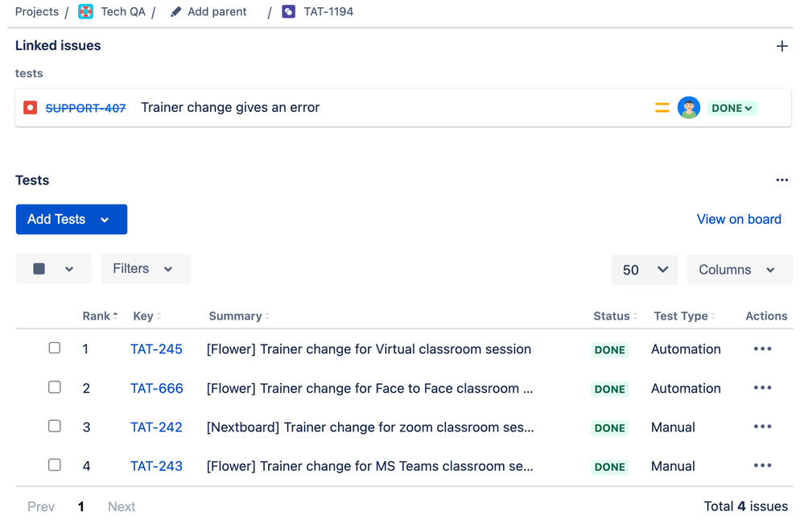Click the Add Tests button

[x=72, y=220]
